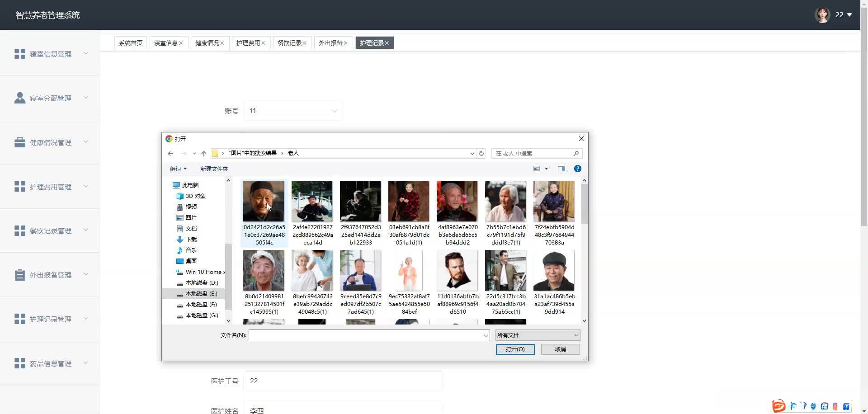Select 此电脑 in navigation pane

pyautogui.click(x=190, y=185)
